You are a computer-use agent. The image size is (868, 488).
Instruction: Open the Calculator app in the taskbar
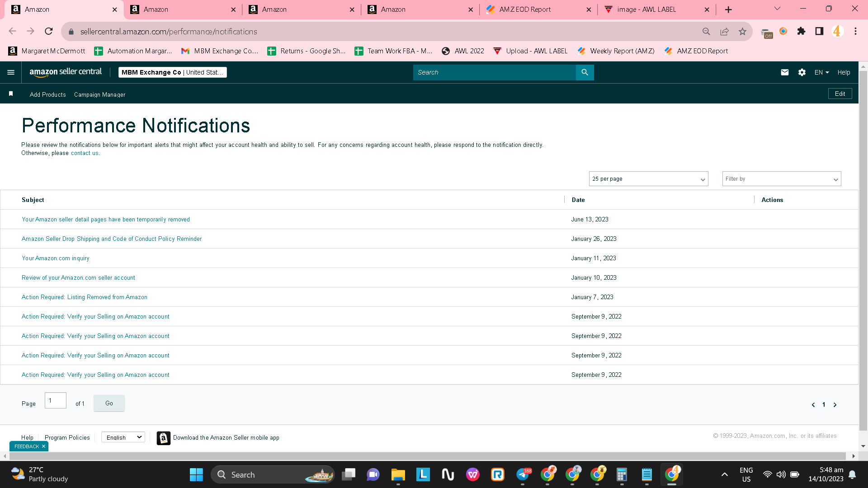[x=622, y=475]
